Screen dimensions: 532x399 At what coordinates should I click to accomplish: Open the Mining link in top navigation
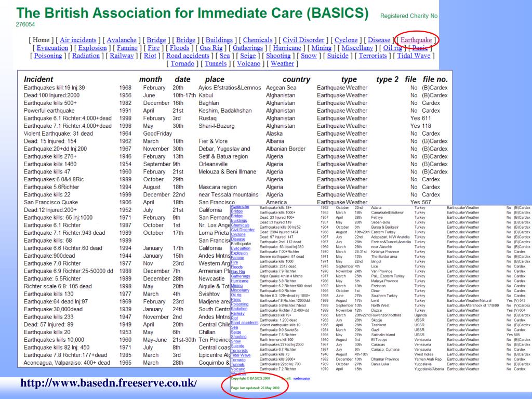[x=321, y=48]
